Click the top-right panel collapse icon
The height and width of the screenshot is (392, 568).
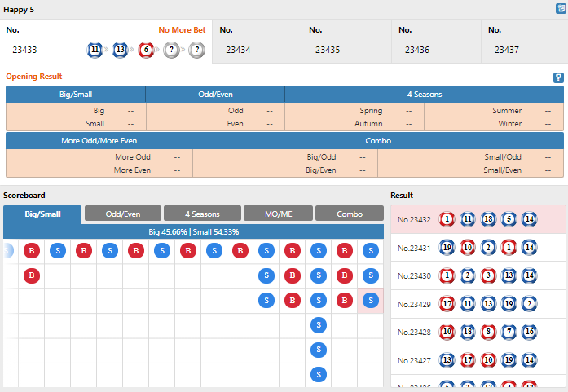[560, 8]
